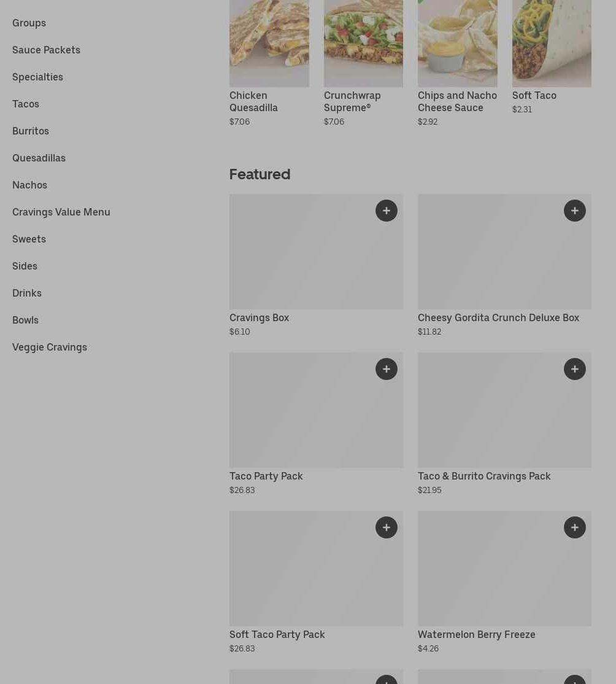Jump to Sauce Packets section

[x=46, y=50]
